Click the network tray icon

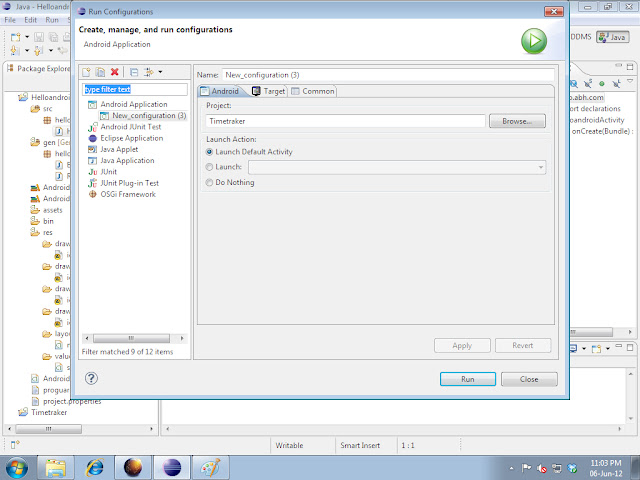pyautogui.click(x=557, y=469)
